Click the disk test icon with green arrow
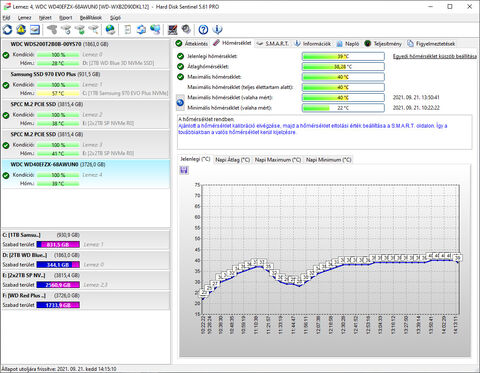The width and height of the screenshot is (480, 373). tap(80, 30)
